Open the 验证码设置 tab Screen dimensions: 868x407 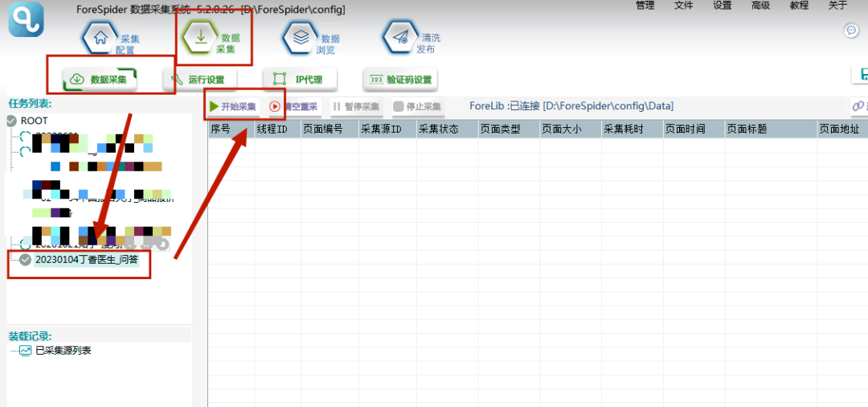tap(400, 80)
